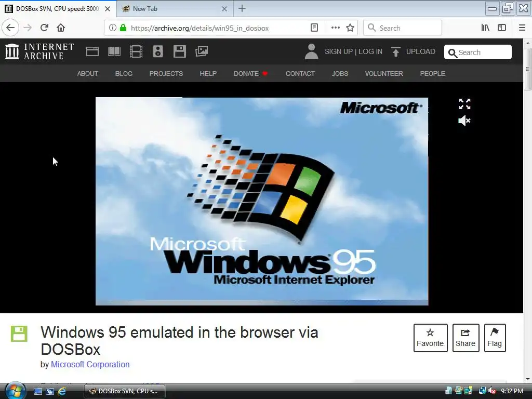Click the Windows 95 emulator screen
Screen dimensions: 532x399
262,201
